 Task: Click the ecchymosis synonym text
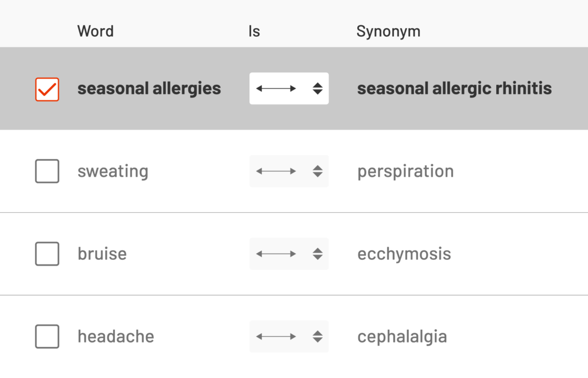tap(404, 254)
